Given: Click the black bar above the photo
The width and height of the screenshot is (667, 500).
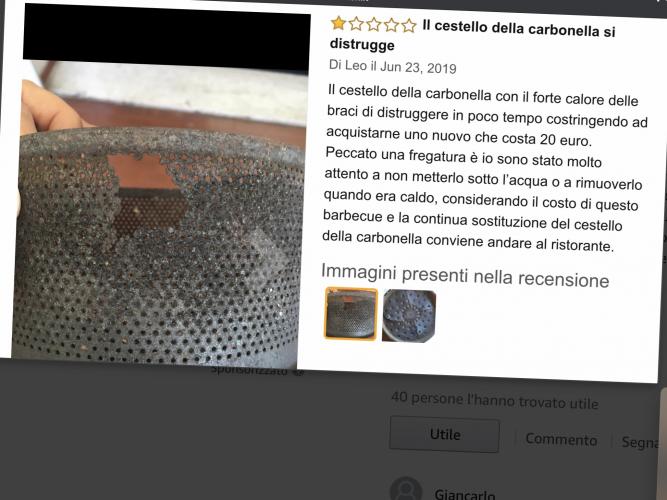Looking at the screenshot, I should pos(167,37).
